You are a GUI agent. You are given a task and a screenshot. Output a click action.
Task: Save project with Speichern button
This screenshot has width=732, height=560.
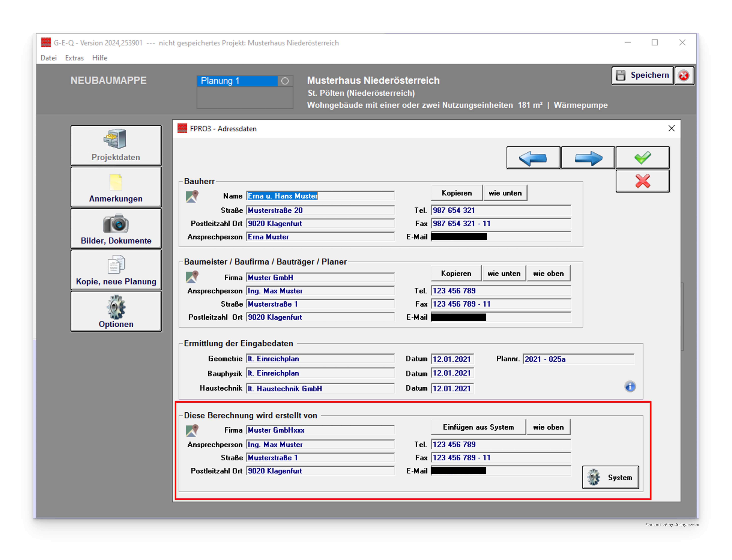(642, 76)
